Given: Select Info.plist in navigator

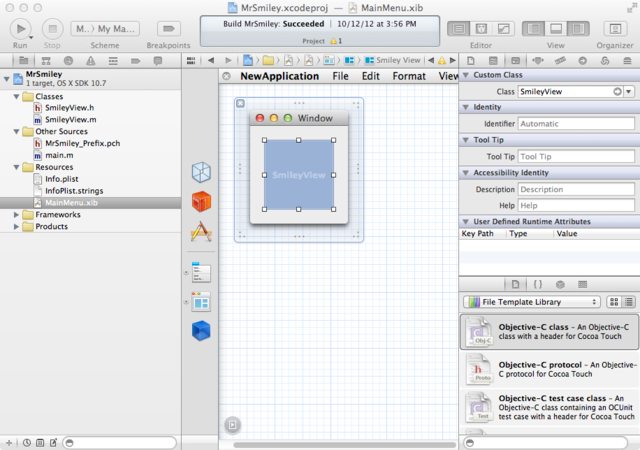Looking at the screenshot, I should pos(62,179).
